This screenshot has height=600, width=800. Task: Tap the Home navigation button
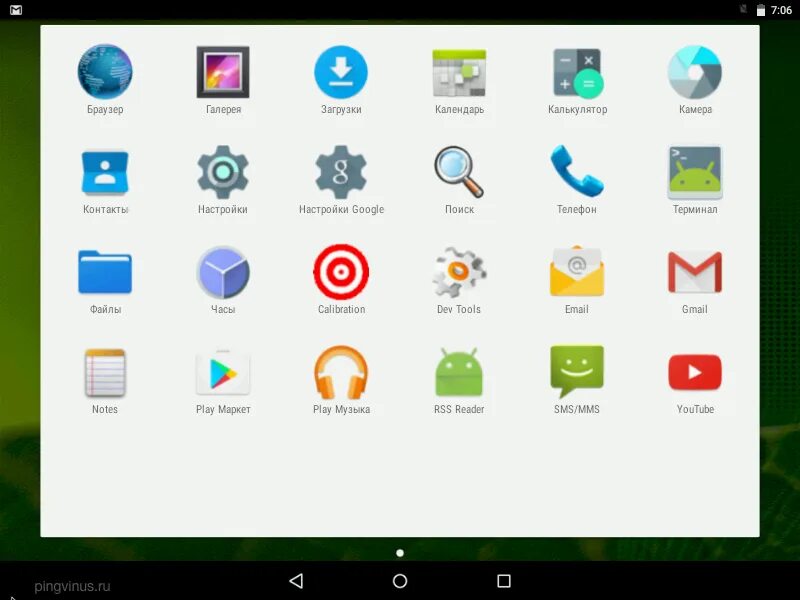click(400, 581)
